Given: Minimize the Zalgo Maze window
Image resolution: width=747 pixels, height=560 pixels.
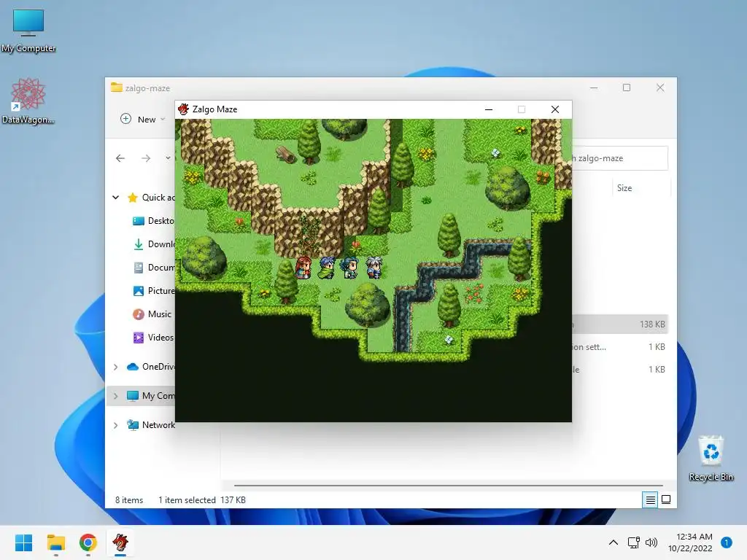Looking at the screenshot, I should point(488,109).
